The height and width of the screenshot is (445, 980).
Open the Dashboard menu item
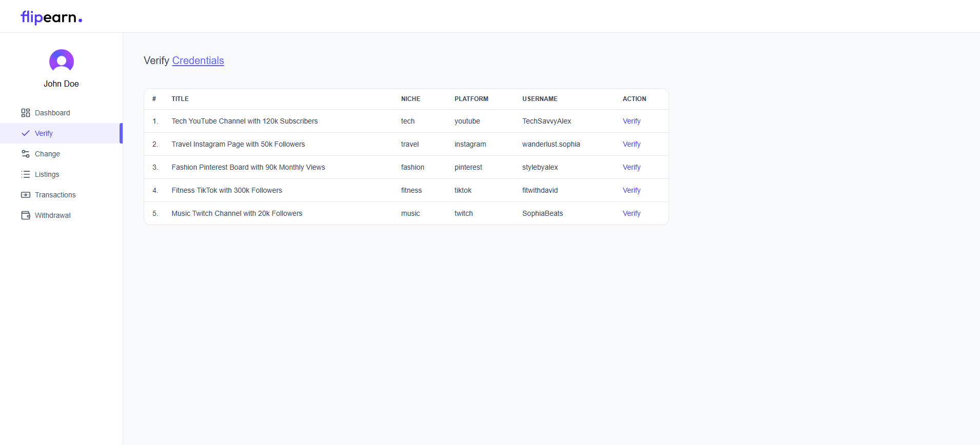click(52, 113)
